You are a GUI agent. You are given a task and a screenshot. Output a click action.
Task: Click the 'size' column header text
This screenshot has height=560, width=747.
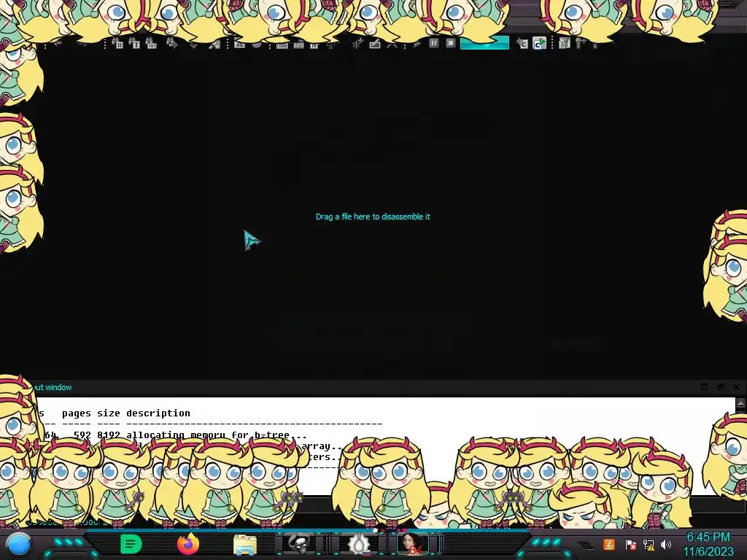pos(109,413)
